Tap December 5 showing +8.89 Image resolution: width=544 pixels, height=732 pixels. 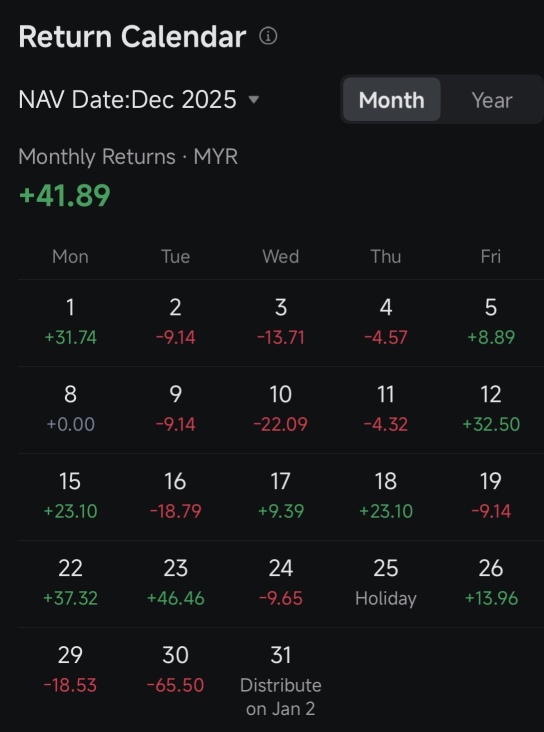pyautogui.click(x=491, y=323)
